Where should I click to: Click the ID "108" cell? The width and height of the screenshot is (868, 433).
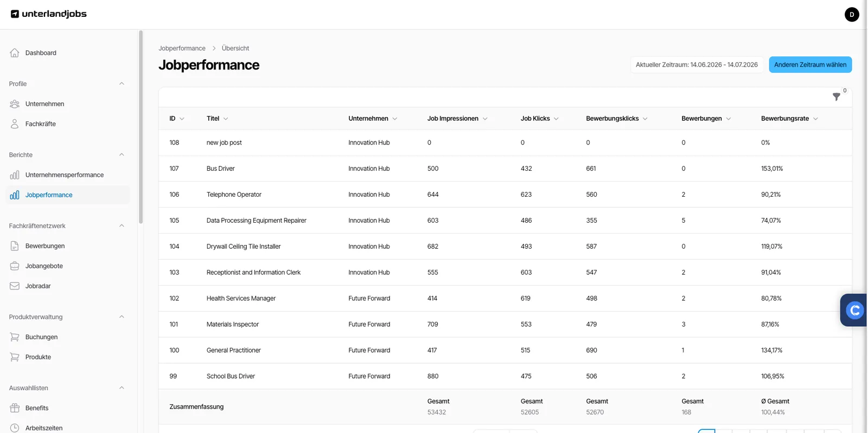point(174,143)
